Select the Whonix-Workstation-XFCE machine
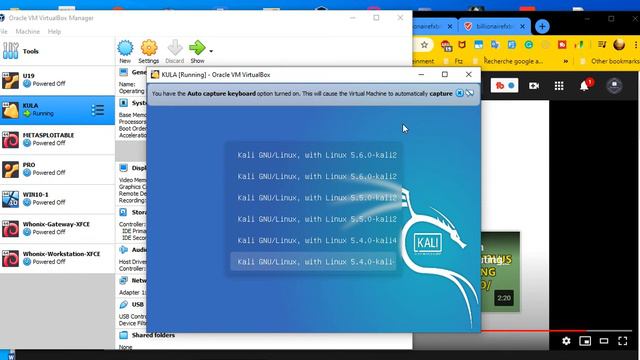 coord(57,258)
